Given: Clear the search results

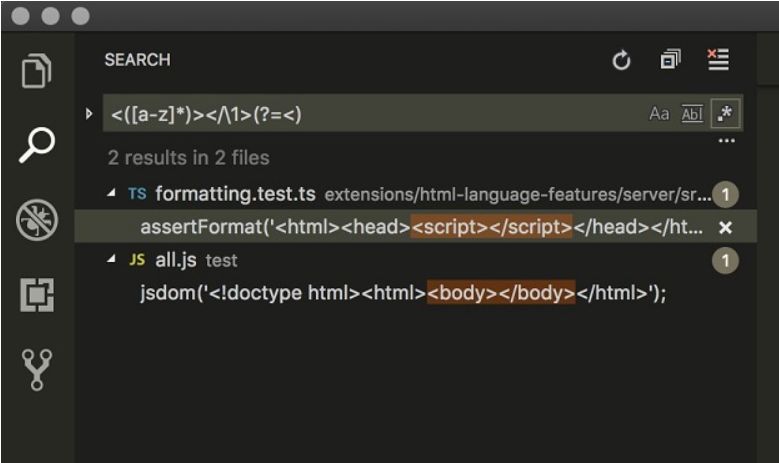Looking at the screenshot, I should pyautogui.click(x=718, y=60).
